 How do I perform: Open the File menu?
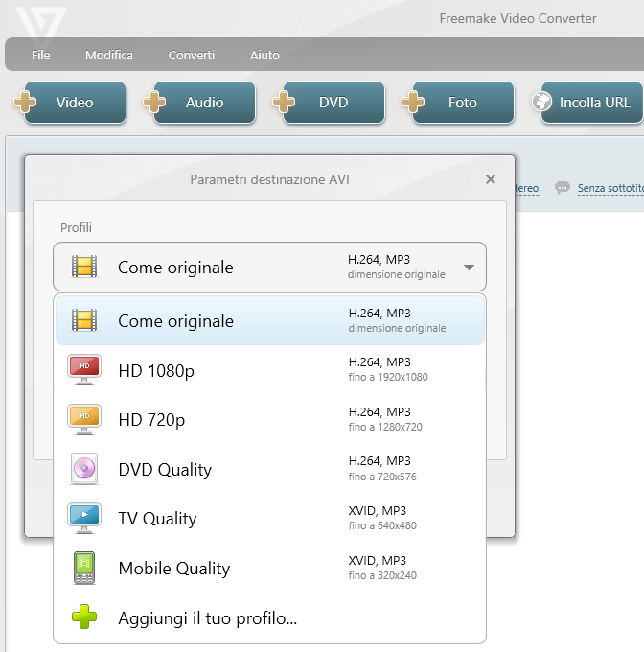tap(40, 55)
